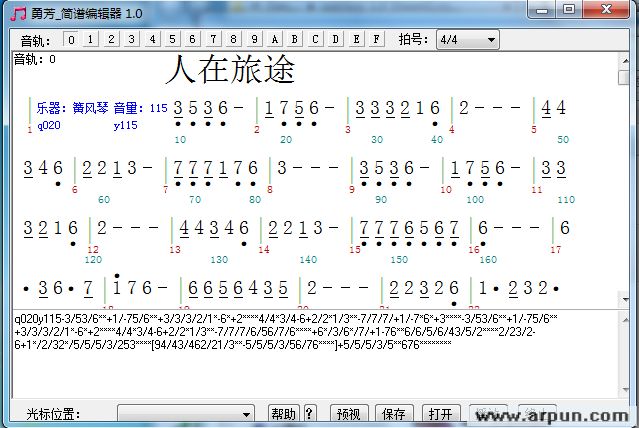The image size is (639, 428).
Task: Open the 4/4 time signature dropdown
Action: coord(468,40)
